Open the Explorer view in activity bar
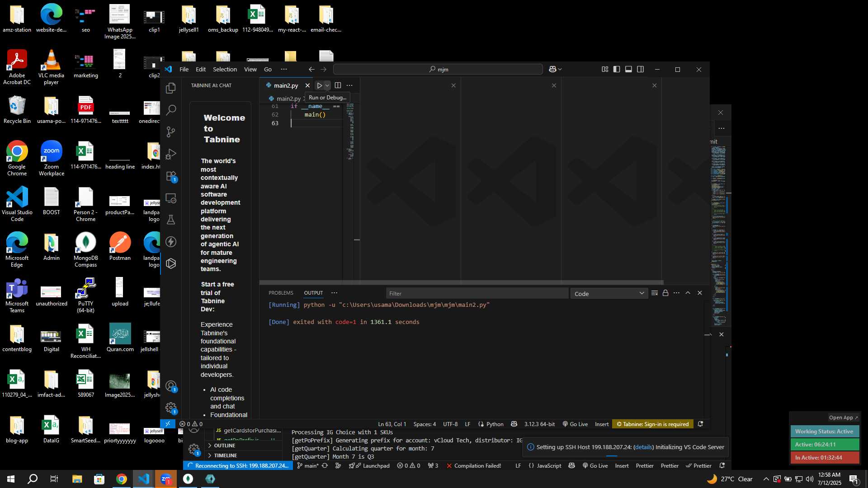Image resolution: width=868 pixels, height=488 pixels. click(171, 88)
